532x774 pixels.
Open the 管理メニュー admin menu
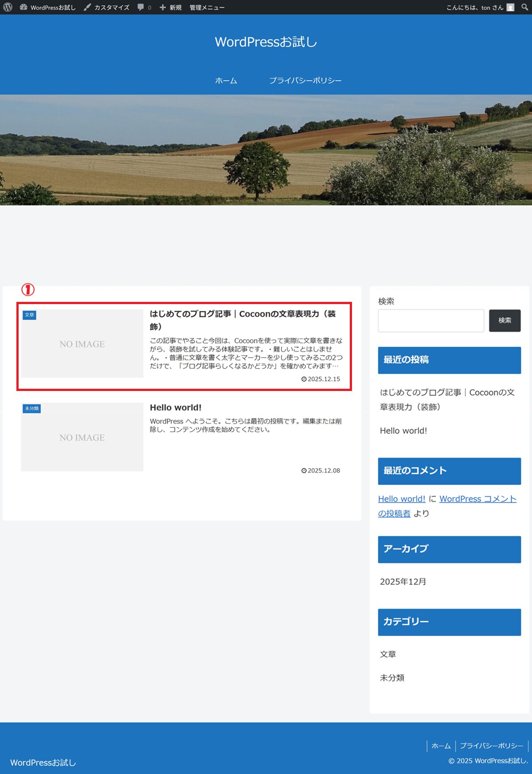207,8
